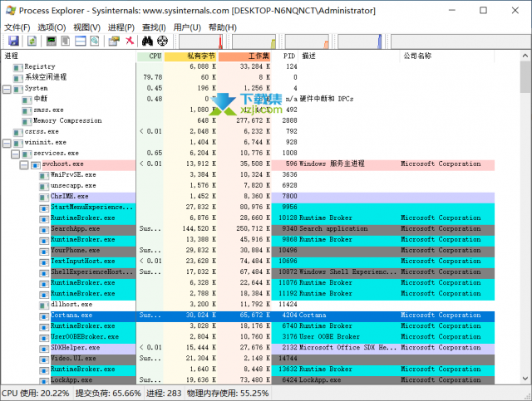Viewport: 532px width, 401px height.
Task: Collapse the svchost.exe tree node
Action: 24,165
